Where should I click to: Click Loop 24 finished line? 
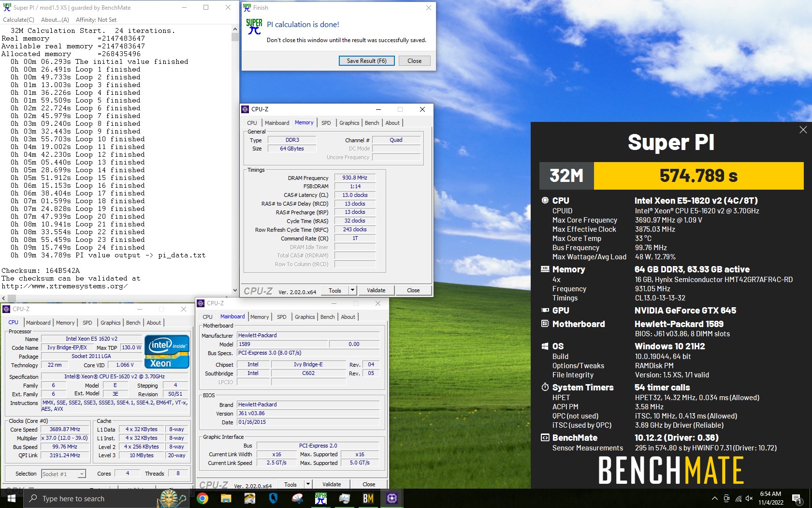pos(77,247)
